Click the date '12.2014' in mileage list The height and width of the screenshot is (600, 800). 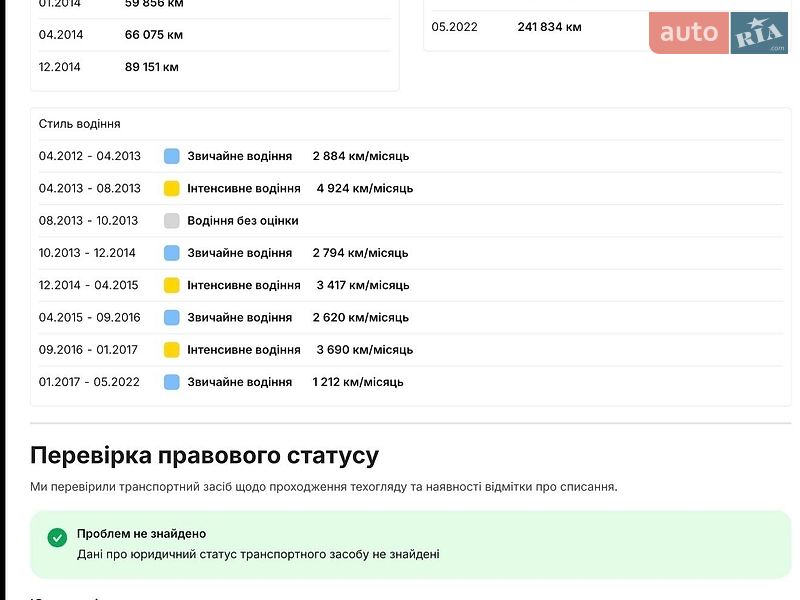pyautogui.click(x=60, y=67)
